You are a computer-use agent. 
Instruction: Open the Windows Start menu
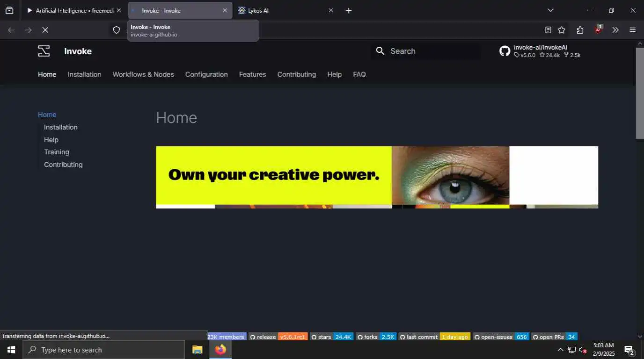point(11,350)
